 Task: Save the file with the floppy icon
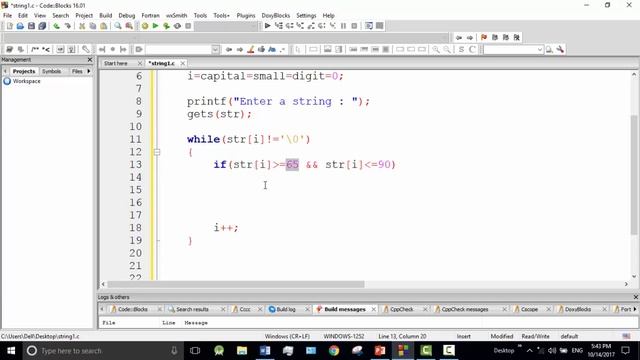tap(31, 26)
